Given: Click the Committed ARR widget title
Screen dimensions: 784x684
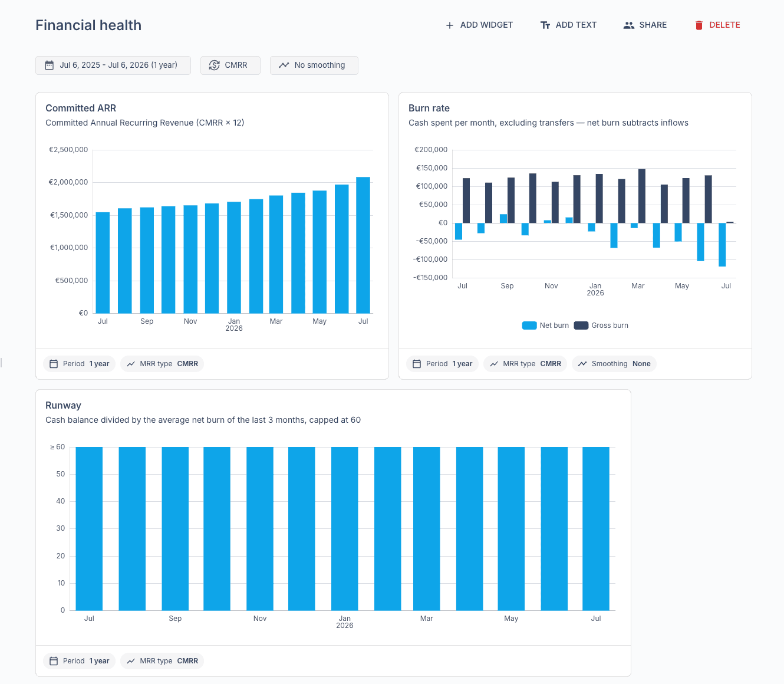Looking at the screenshot, I should pyautogui.click(x=81, y=108).
